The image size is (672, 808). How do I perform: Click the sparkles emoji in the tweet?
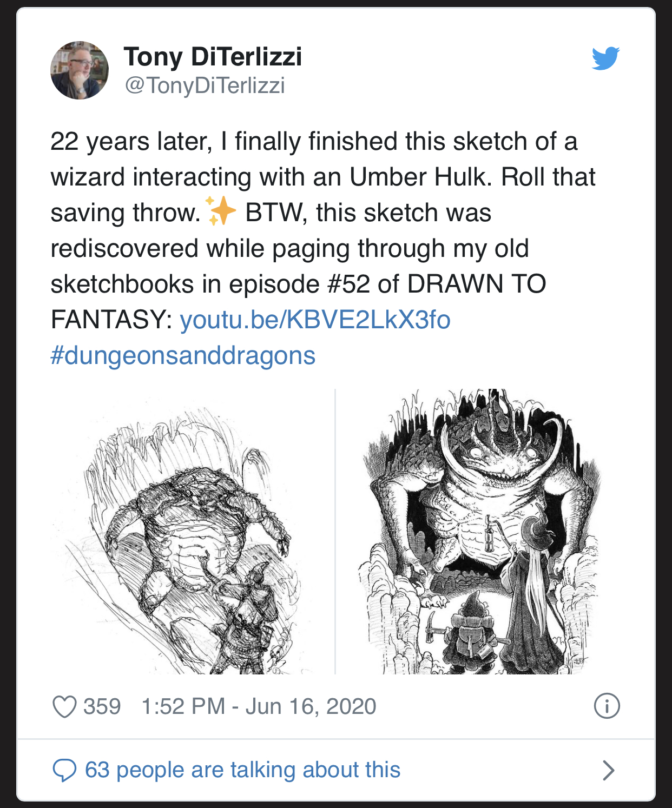tap(221, 211)
